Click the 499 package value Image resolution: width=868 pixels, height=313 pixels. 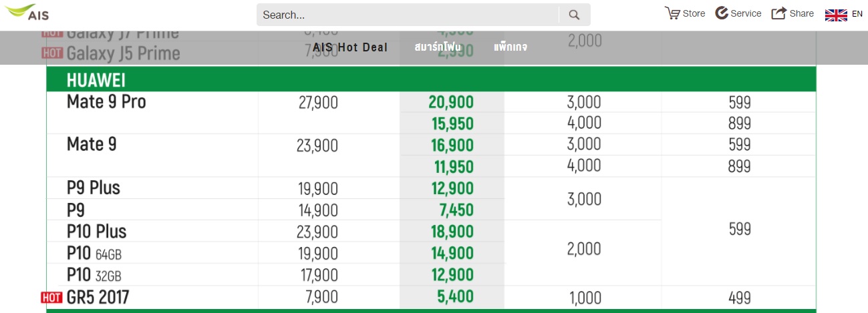pyautogui.click(x=739, y=298)
